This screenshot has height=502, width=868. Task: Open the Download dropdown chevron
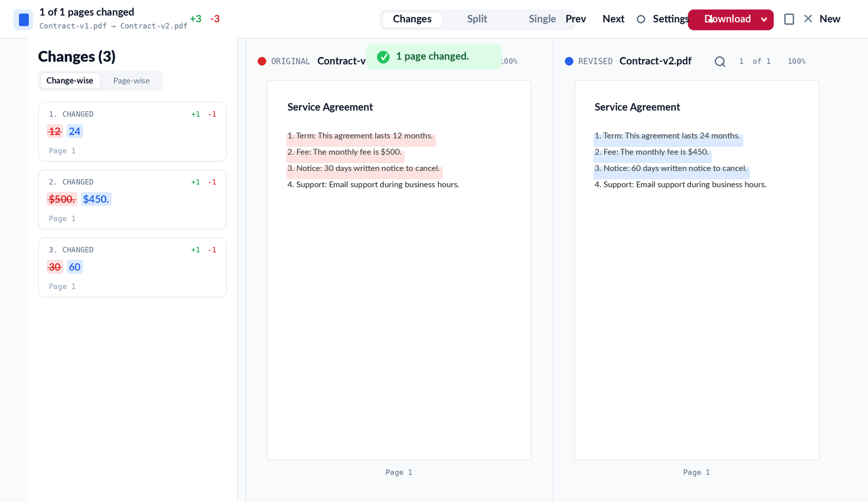764,20
